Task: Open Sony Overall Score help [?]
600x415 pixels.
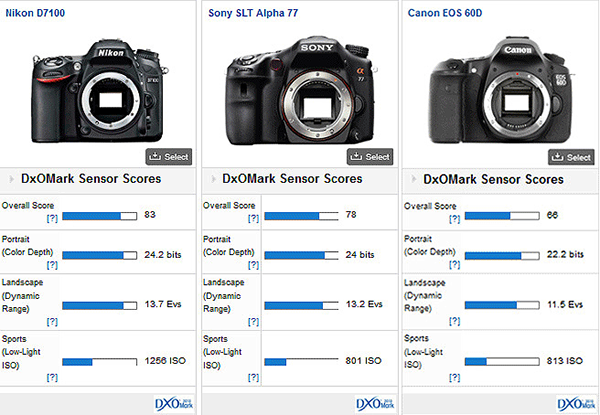Action: point(253,218)
